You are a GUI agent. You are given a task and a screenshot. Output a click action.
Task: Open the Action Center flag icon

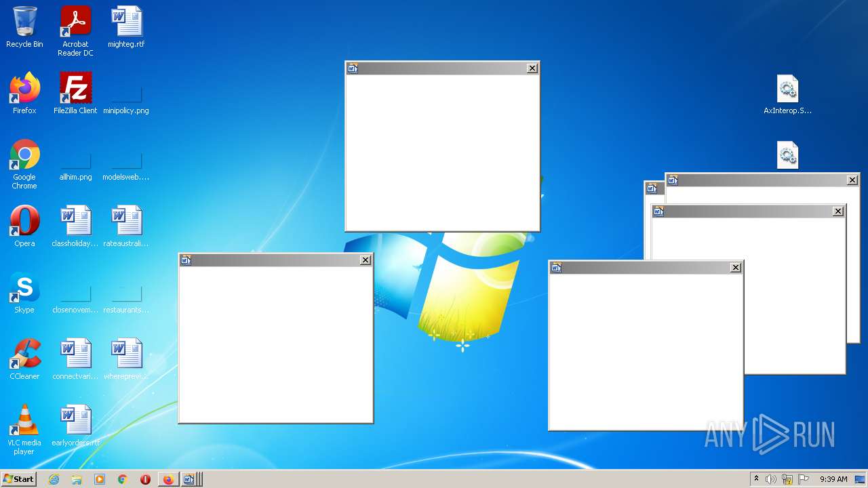tap(804, 479)
